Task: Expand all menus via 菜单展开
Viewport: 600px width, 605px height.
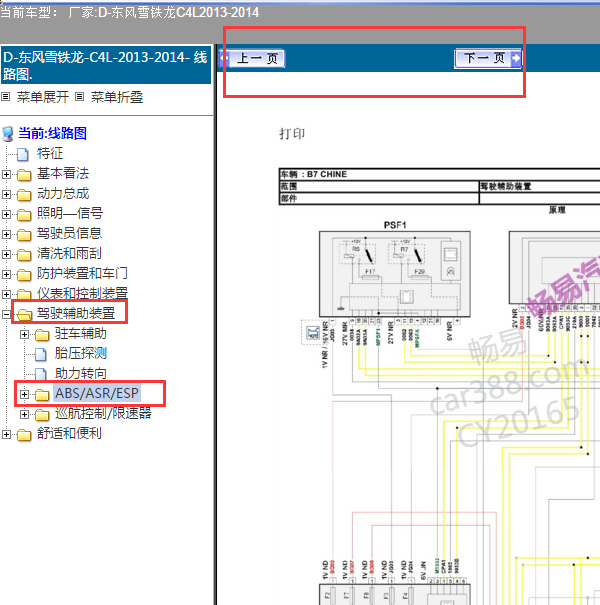Action: tap(43, 97)
